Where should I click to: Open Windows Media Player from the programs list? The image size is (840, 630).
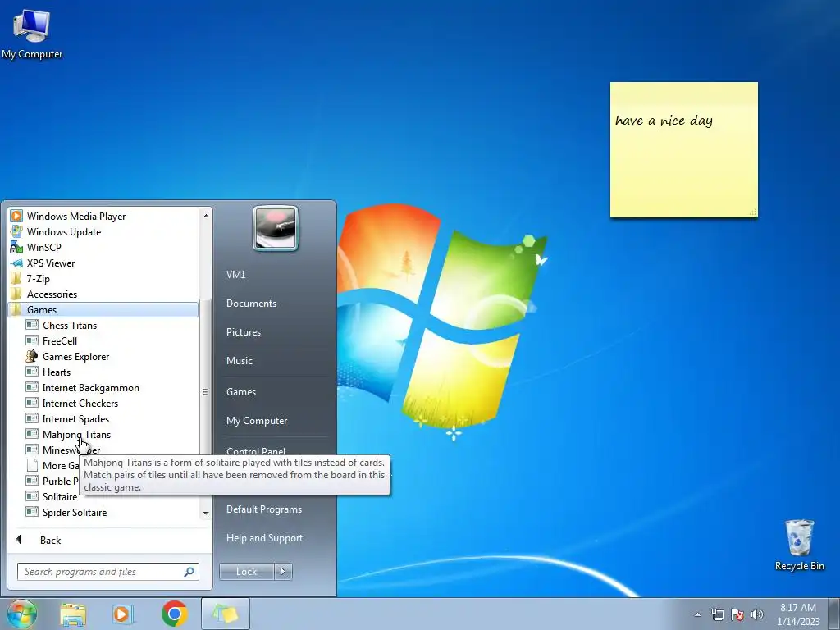coord(103,217)
